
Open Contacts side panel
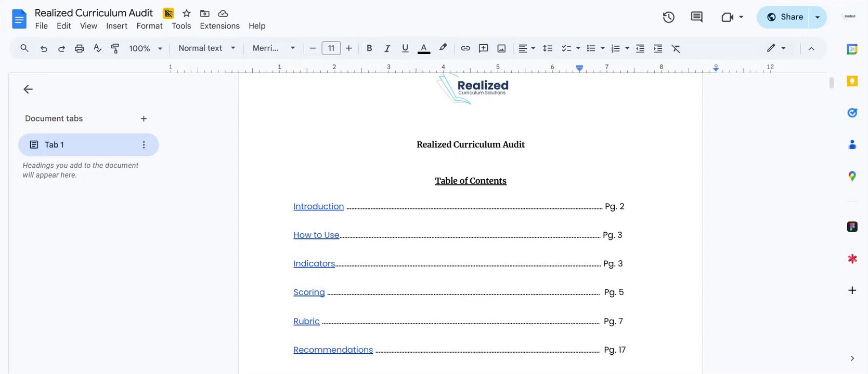pos(852,144)
